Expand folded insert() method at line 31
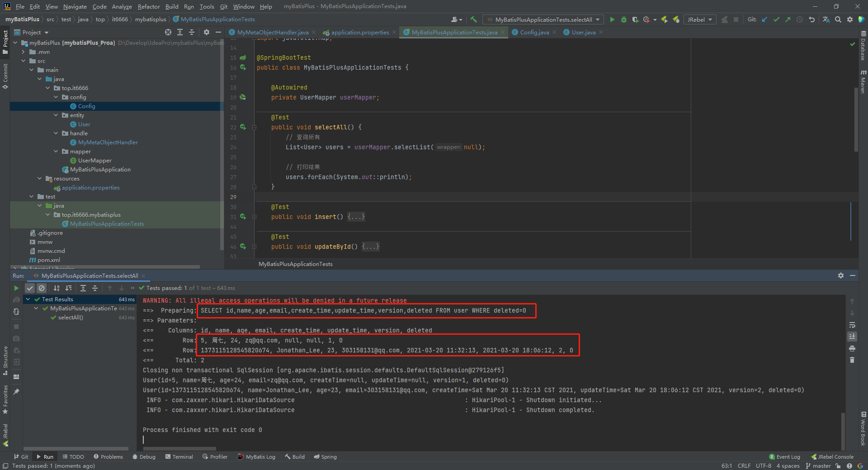 [254, 217]
